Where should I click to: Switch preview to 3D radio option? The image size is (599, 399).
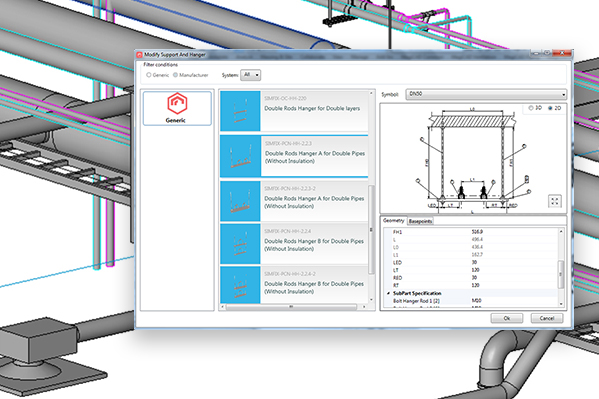point(531,108)
